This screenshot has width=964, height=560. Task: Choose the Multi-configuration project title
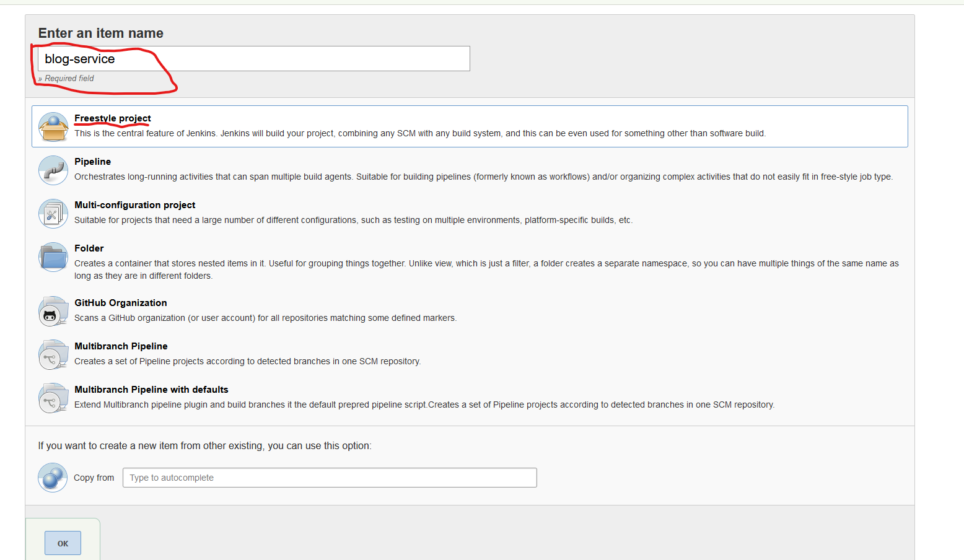pos(135,205)
